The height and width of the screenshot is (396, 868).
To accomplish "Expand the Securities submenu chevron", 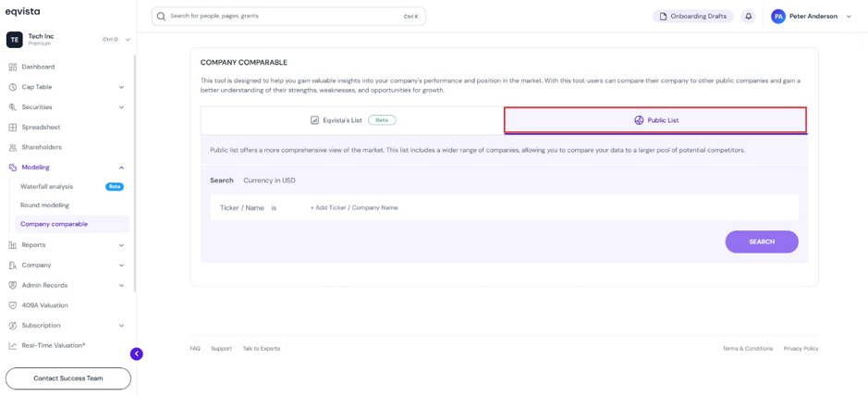I will 122,107.
